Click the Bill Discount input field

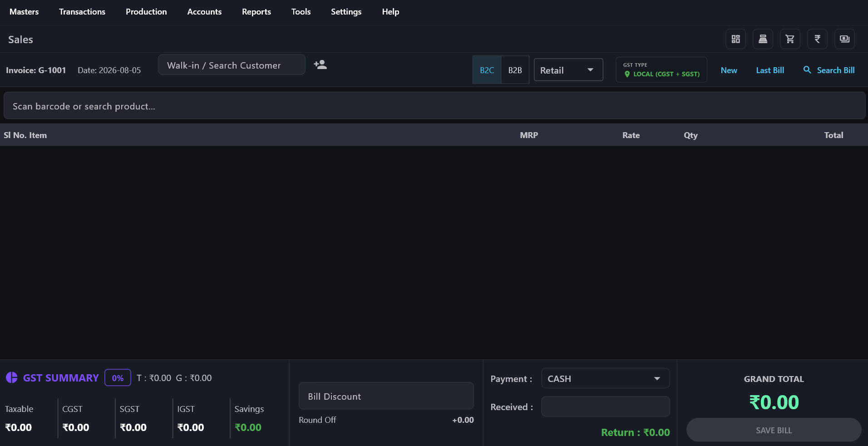(386, 396)
